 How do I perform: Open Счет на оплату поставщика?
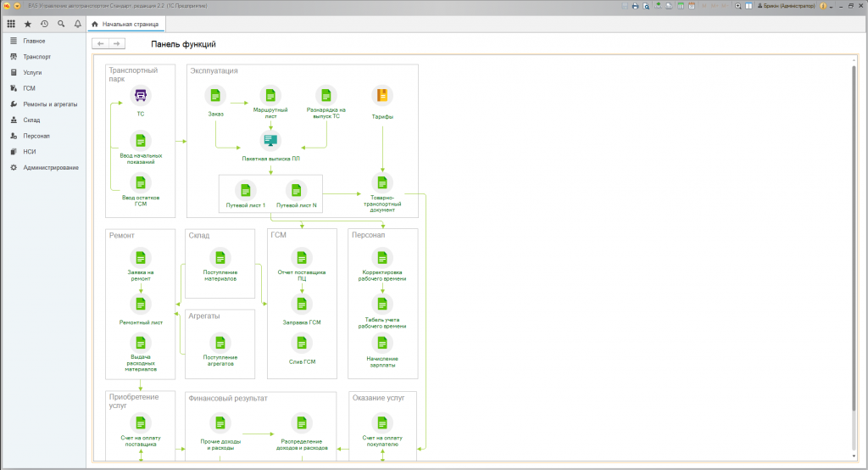[x=141, y=423]
